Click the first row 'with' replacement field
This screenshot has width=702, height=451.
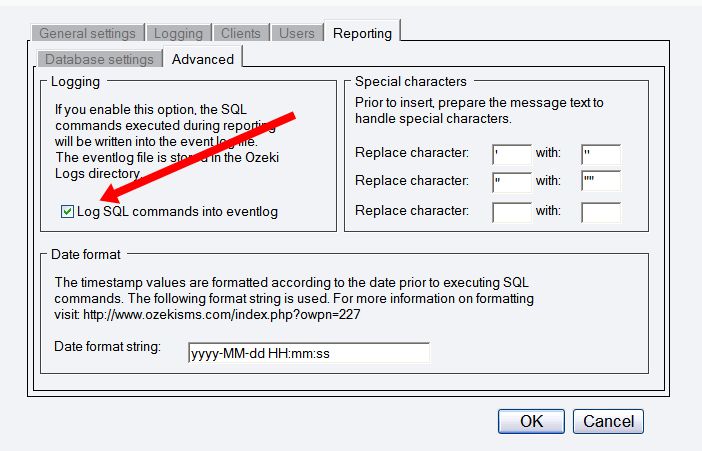601,155
